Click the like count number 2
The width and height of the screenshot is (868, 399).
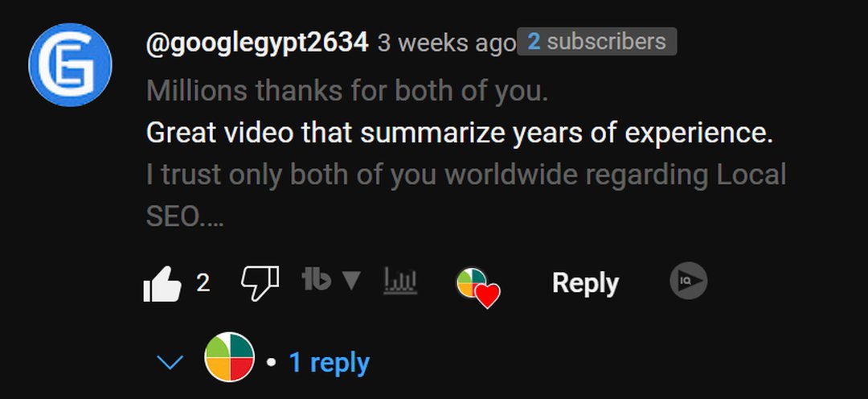click(203, 283)
